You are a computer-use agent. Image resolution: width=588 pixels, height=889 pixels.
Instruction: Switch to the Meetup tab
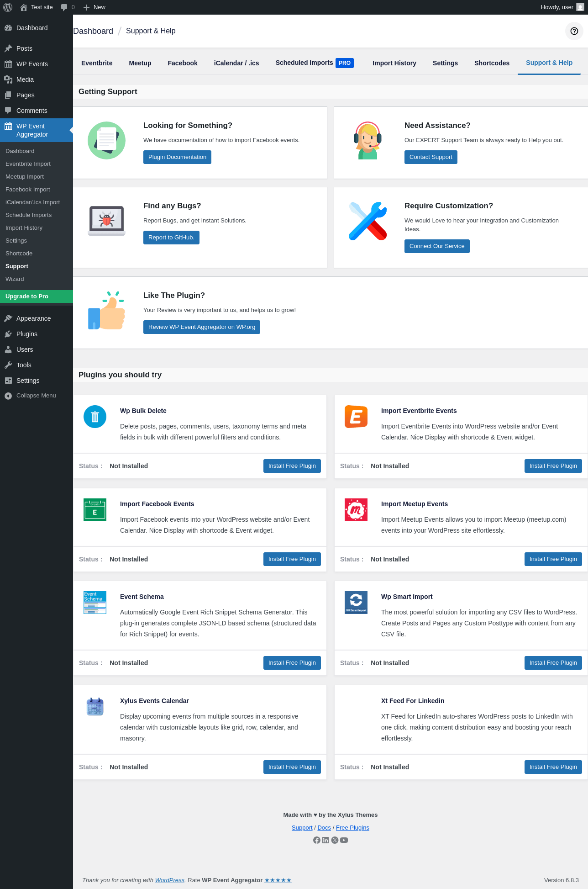(140, 63)
